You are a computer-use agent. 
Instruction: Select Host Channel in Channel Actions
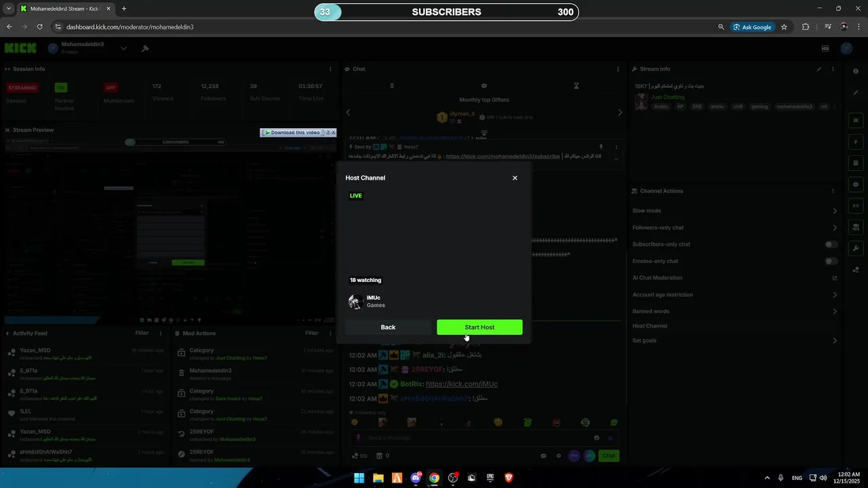point(650,326)
